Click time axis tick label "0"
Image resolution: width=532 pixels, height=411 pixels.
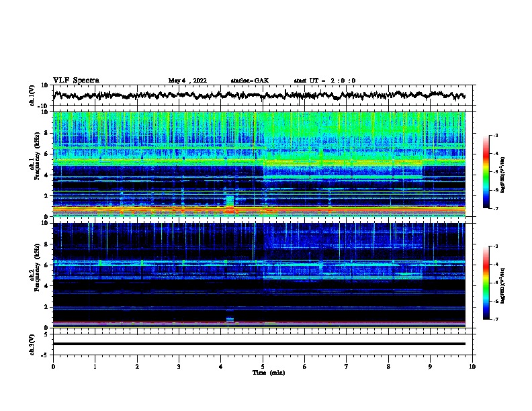click(x=53, y=367)
